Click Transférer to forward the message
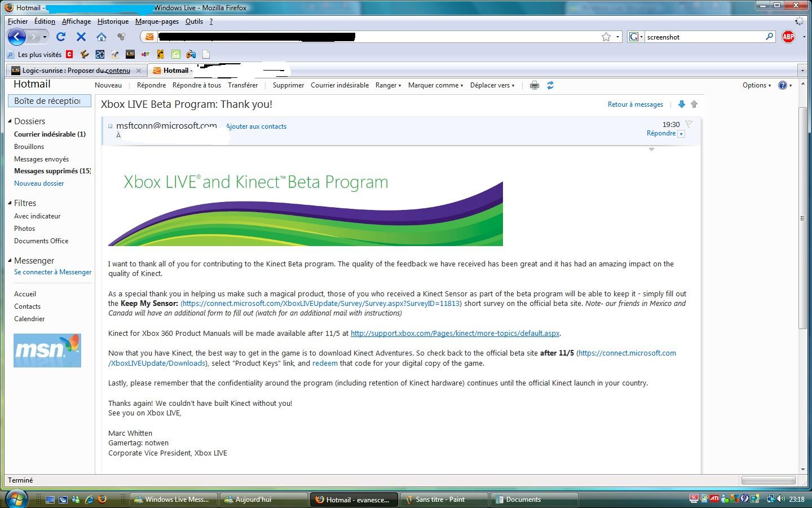 (x=243, y=85)
